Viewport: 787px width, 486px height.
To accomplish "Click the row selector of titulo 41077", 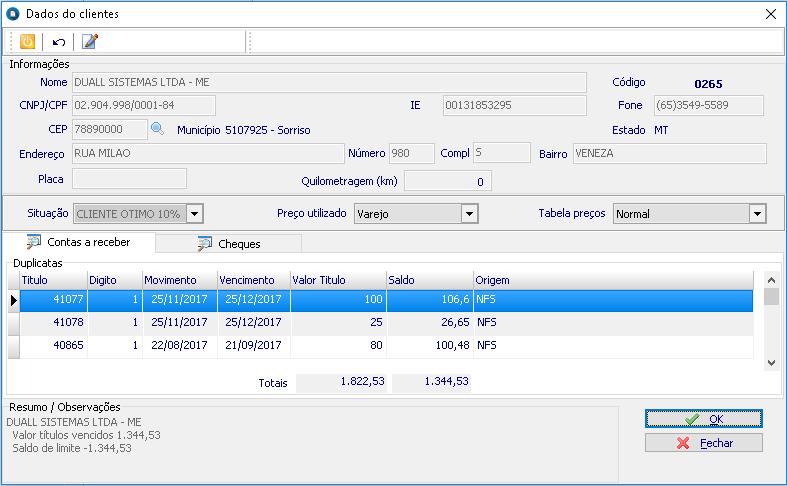I will tap(14, 300).
